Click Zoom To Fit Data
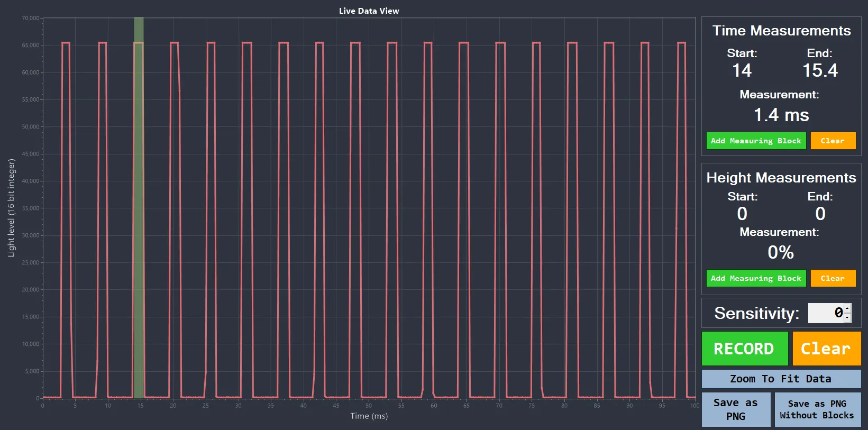868x430 pixels. click(781, 379)
